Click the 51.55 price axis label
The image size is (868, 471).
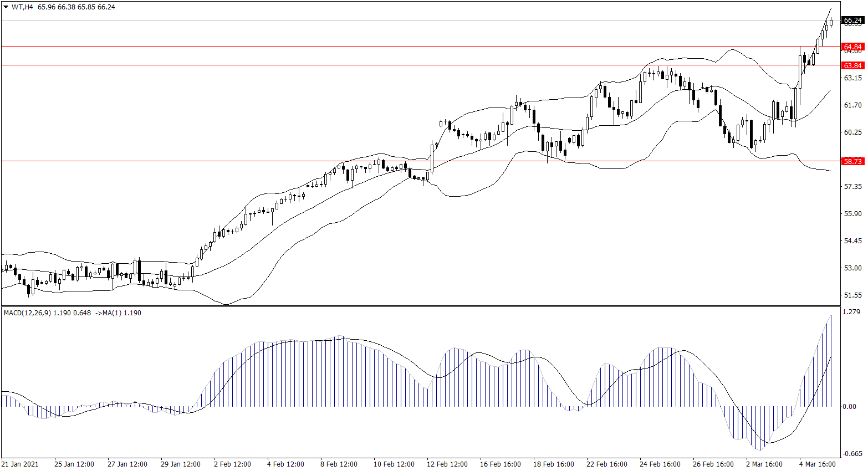point(852,295)
